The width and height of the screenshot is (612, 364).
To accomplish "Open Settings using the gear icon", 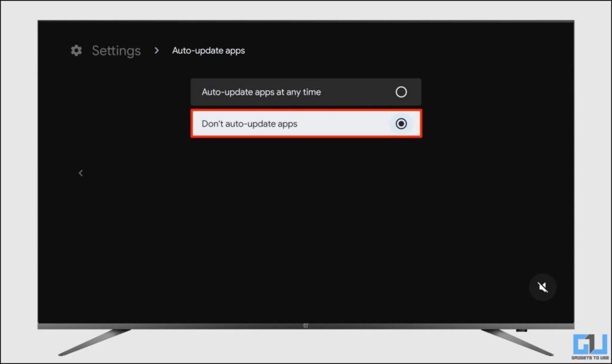I will pyautogui.click(x=76, y=50).
